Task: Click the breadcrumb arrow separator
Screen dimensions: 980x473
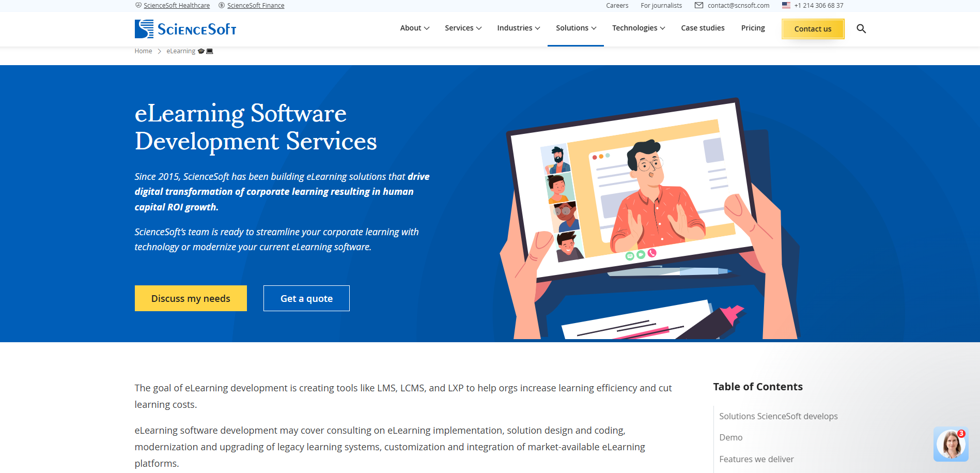Action: point(160,51)
